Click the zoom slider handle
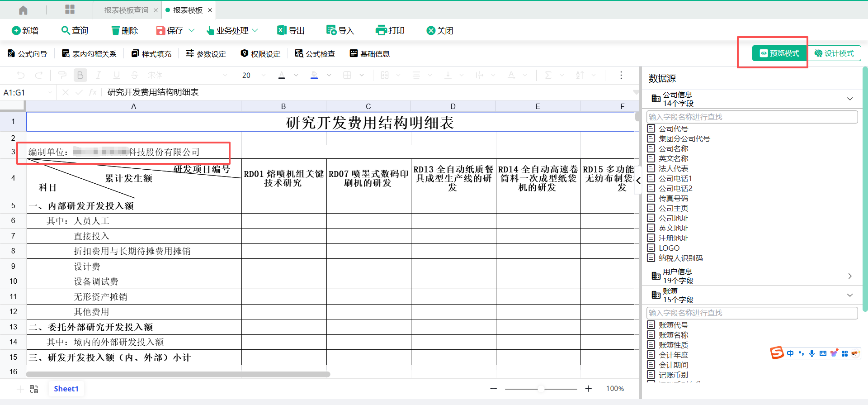The image size is (868, 405). 541,389
